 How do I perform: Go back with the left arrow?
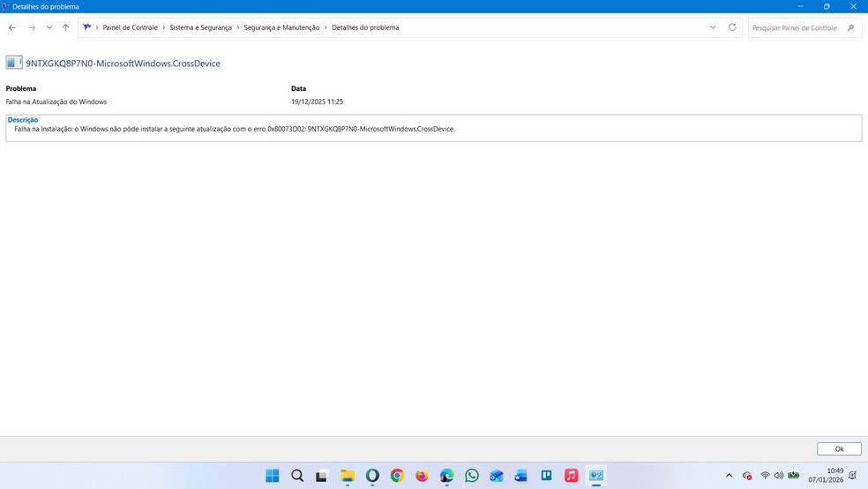tap(12, 27)
